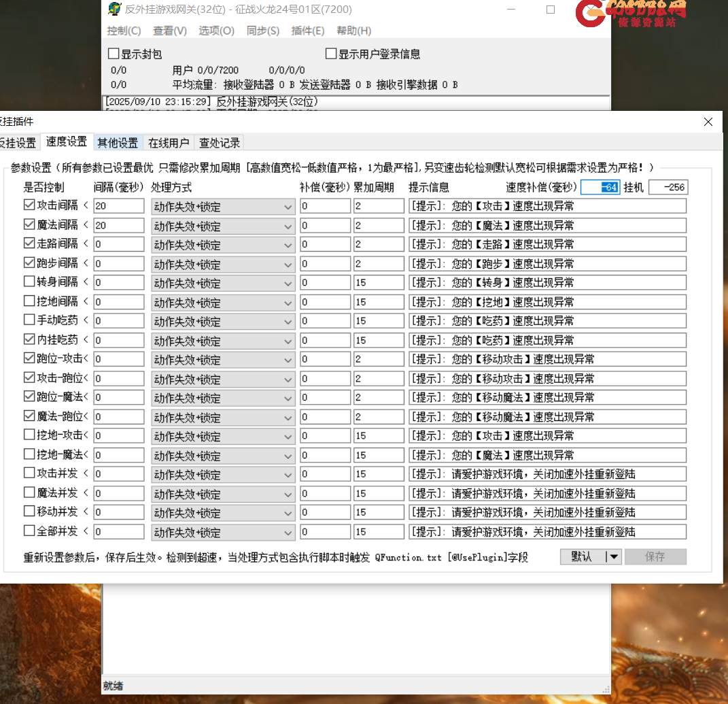Check the 显示封包 option

(x=114, y=54)
